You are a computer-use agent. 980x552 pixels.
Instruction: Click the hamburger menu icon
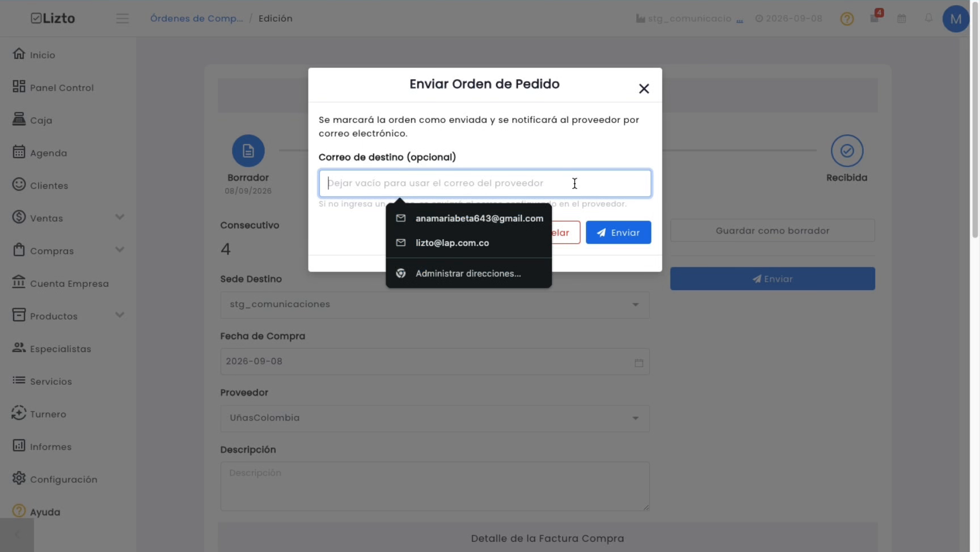(122, 19)
